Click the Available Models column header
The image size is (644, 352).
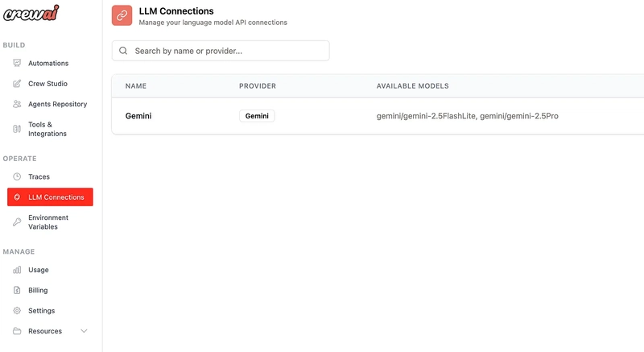(x=412, y=86)
